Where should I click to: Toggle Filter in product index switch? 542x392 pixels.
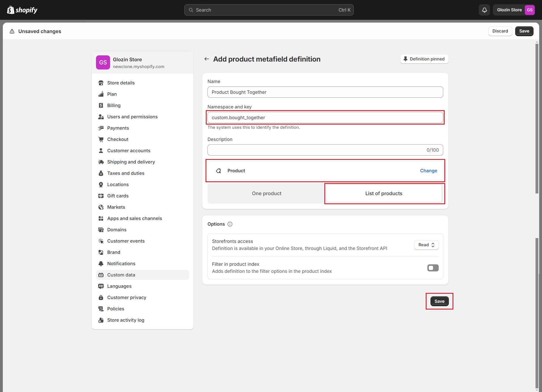click(x=433, y=268)
